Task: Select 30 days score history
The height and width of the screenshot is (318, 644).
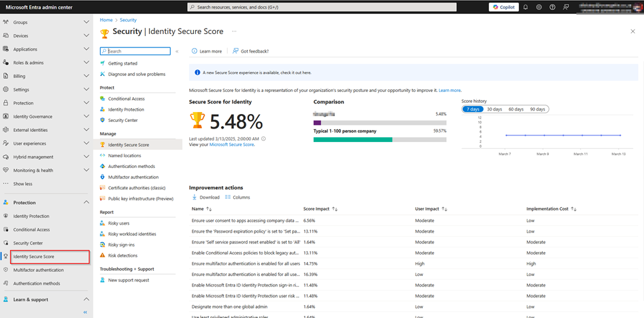Action: point(495,109)
